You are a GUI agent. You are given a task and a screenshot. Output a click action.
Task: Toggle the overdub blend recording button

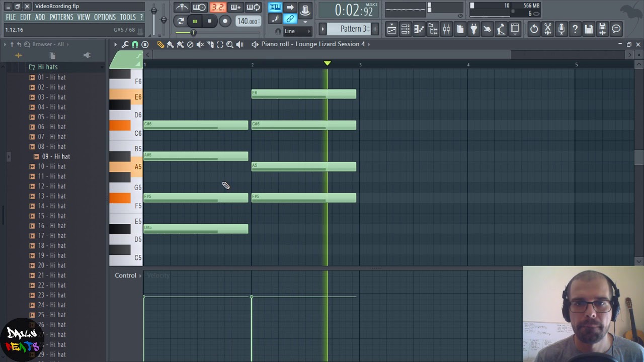[x=235, y=8]
